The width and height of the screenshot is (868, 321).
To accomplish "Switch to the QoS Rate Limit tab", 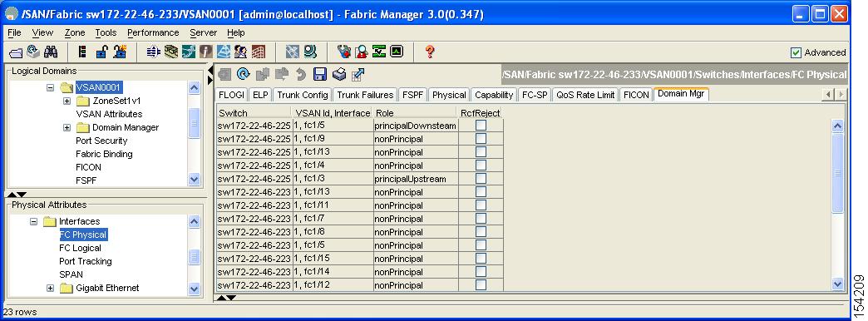I will coord(585,95).
